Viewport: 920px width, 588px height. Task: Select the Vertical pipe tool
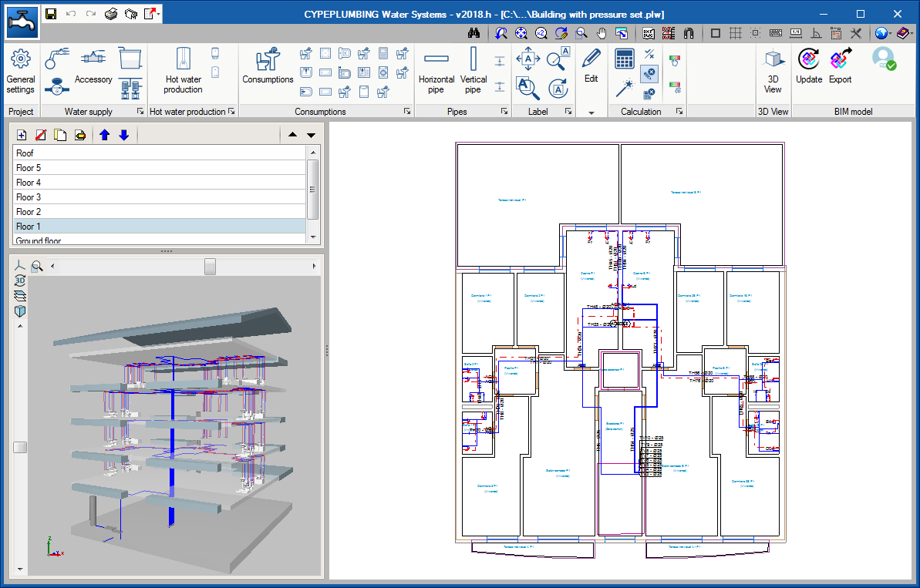point(473,72)
